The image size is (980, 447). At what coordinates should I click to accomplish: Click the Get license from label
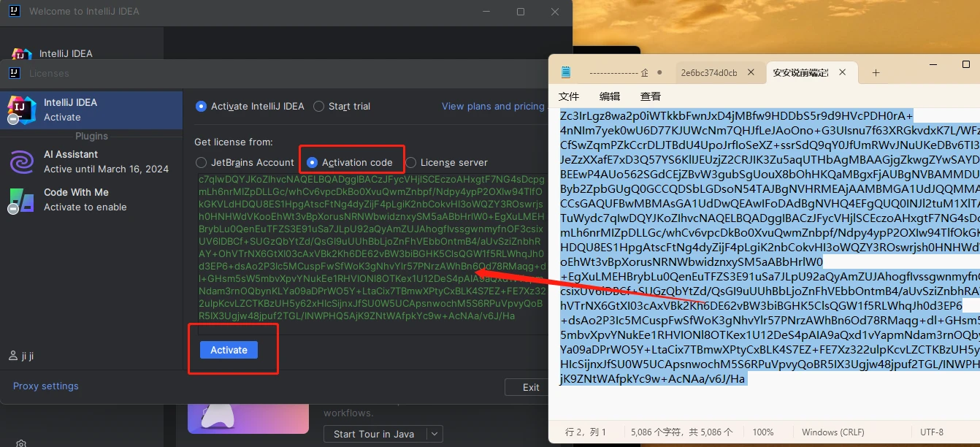233,142
